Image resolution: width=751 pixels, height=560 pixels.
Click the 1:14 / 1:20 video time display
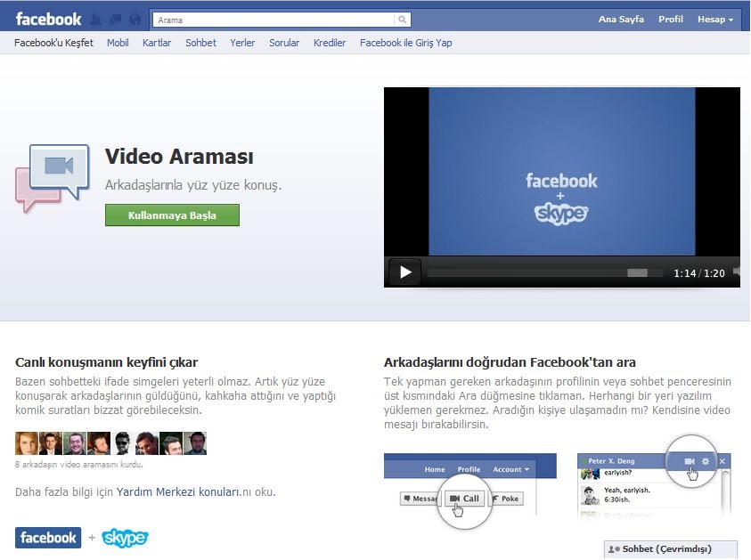tap(698, 273)
